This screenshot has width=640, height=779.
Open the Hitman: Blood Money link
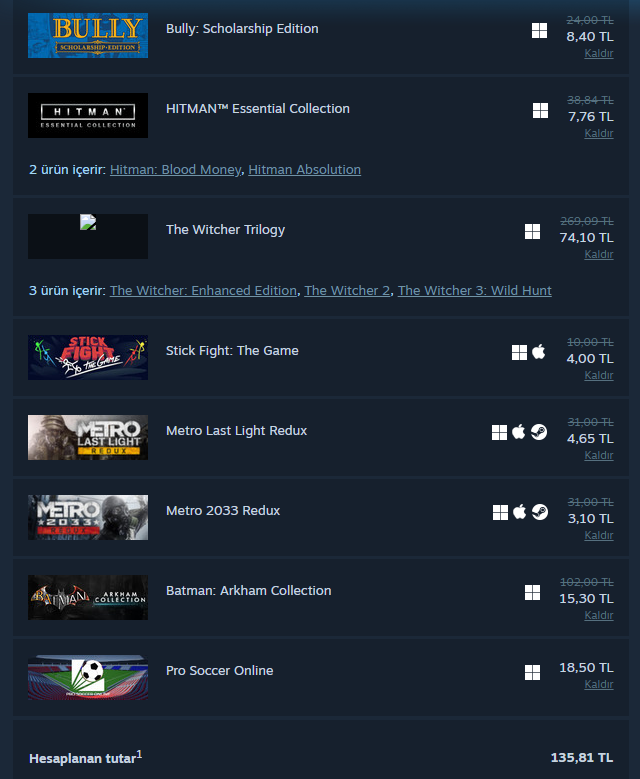pos(175,169)
